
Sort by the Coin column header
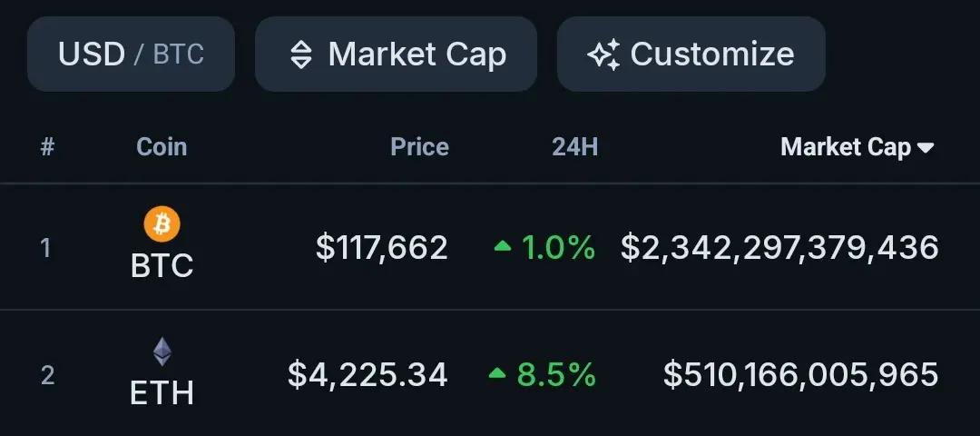pyautogui.click(x=162, y=147)
